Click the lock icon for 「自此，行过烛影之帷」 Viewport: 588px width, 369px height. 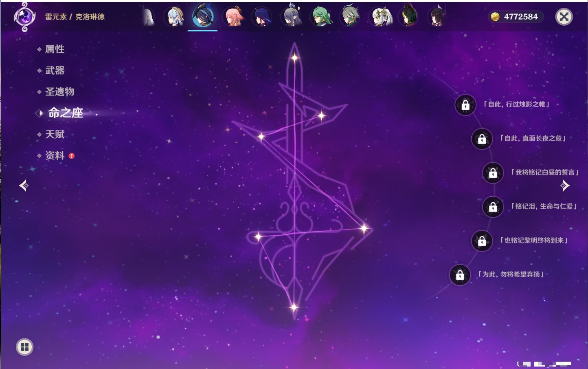465,105
